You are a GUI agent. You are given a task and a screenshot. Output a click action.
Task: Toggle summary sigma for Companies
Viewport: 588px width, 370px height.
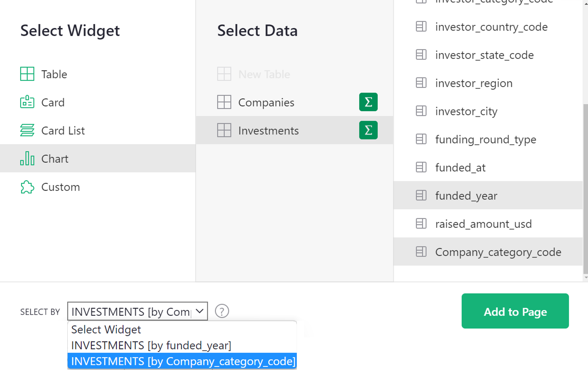(x=368, y=102)
